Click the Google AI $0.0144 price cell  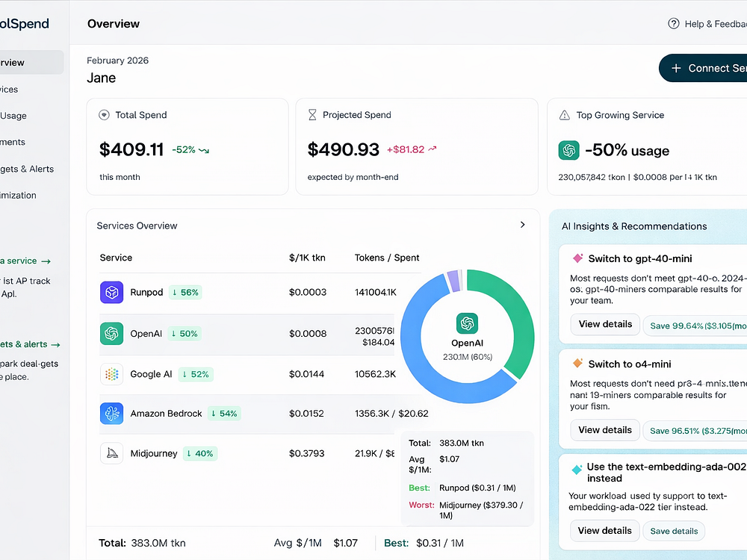pos(306,374)
